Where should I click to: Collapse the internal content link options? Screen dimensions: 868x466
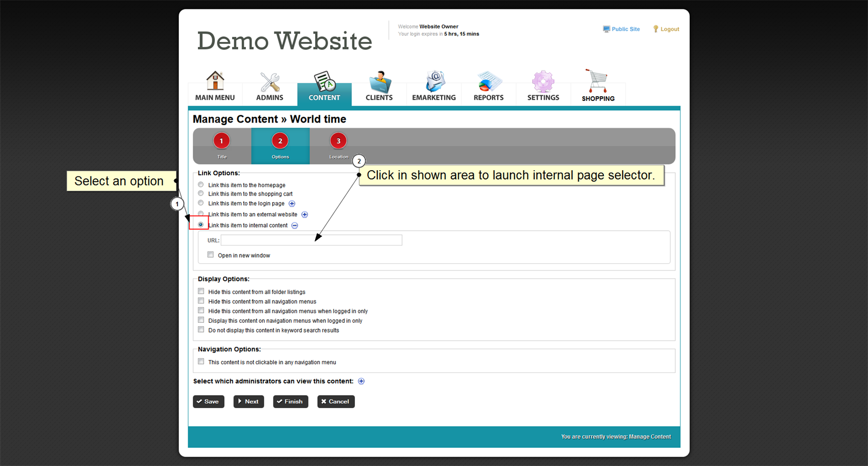[295, 226]
